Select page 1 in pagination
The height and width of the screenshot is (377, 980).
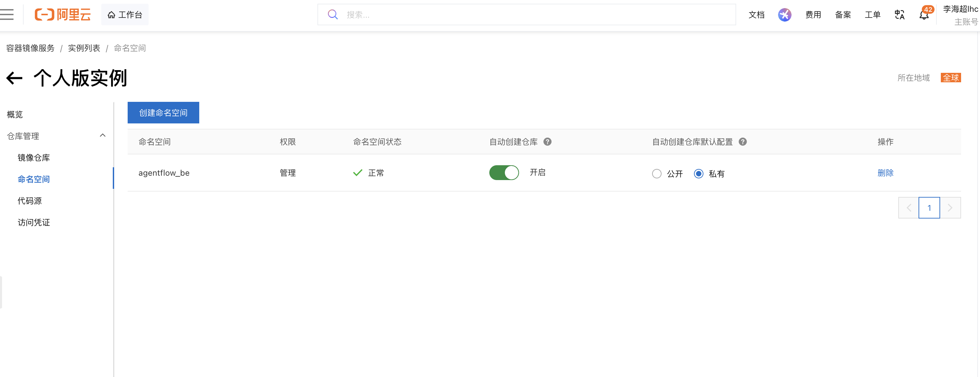tap(929, 207)
